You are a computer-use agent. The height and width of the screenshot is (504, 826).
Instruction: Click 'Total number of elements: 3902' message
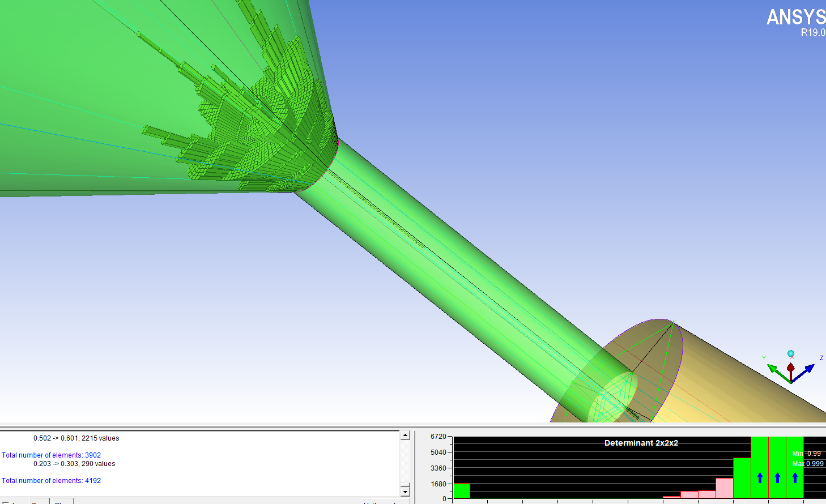tap(51, 455)
